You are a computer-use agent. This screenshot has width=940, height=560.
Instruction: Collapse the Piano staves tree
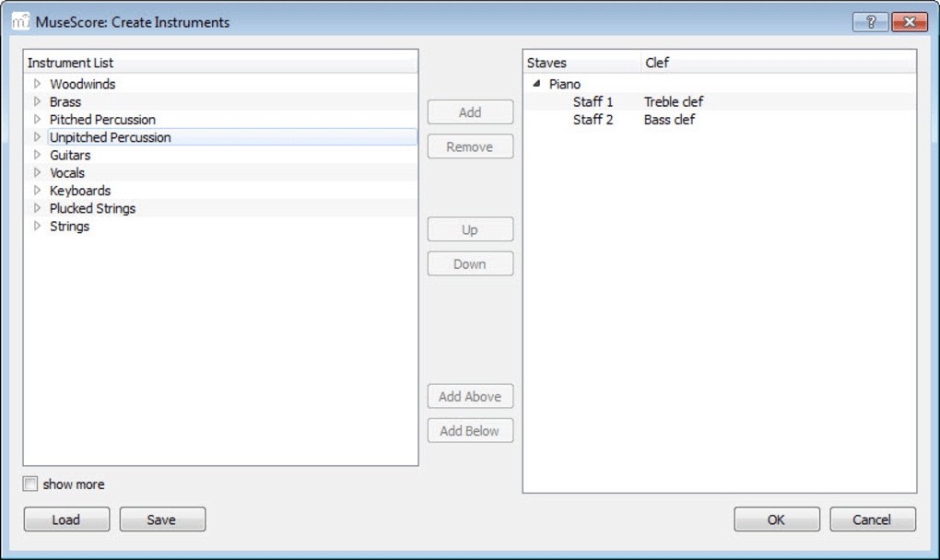click(x=536, y=84)
